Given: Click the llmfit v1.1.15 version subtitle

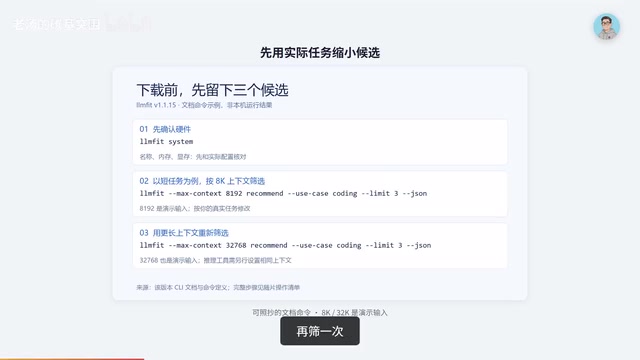Looking at the screenshot, I should click(x=204, y=105).
